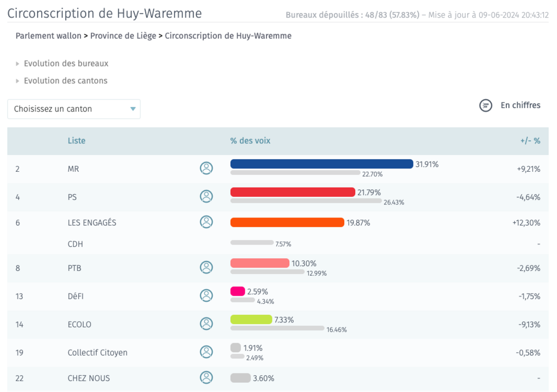Click the DéFI candidates person icon
Viewport: 557px width, 392px height.
point(206,295)
